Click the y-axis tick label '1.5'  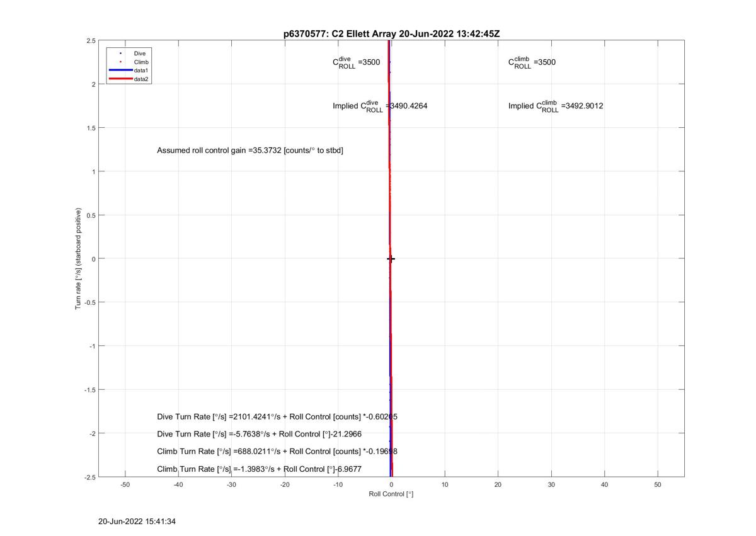point(91,128)
